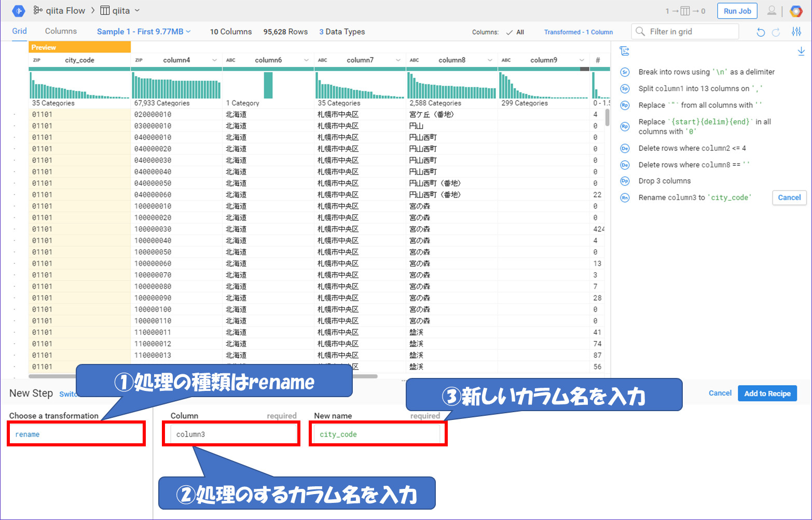
Task: Click the redo arrow icon
Action: (x=776, y=32)
